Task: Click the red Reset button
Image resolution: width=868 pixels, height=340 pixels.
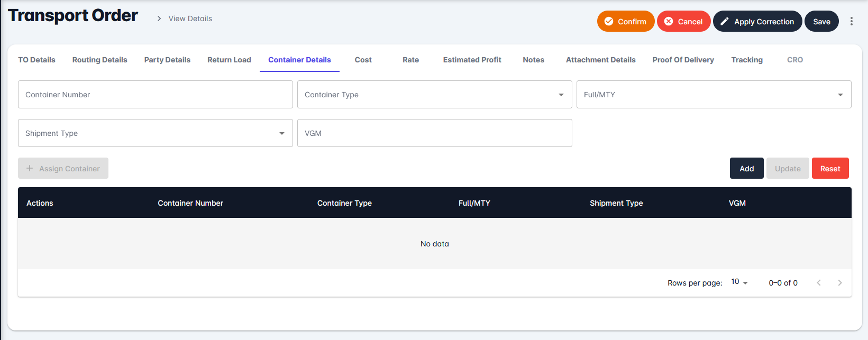Action: click(x=830, y=168)
